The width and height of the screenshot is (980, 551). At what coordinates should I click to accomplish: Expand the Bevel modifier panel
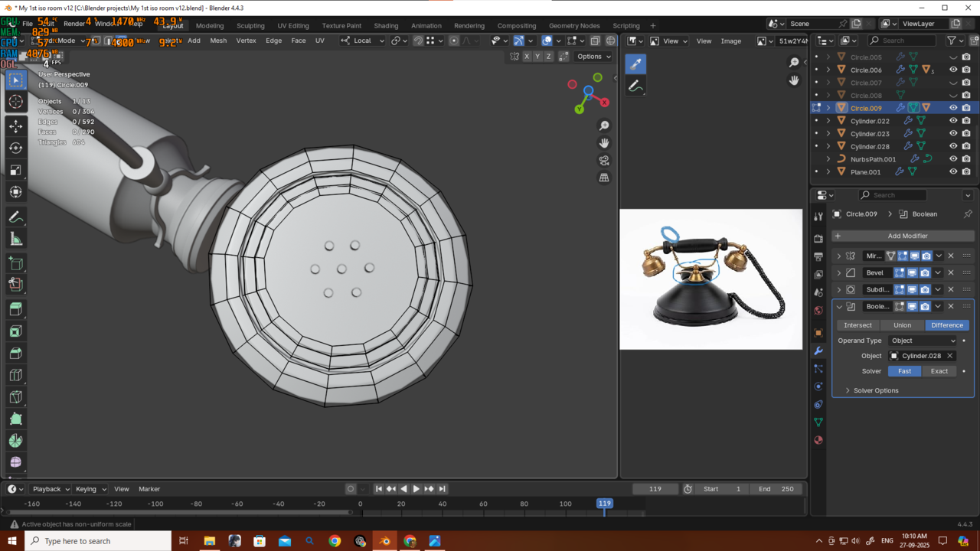[839, 272]
